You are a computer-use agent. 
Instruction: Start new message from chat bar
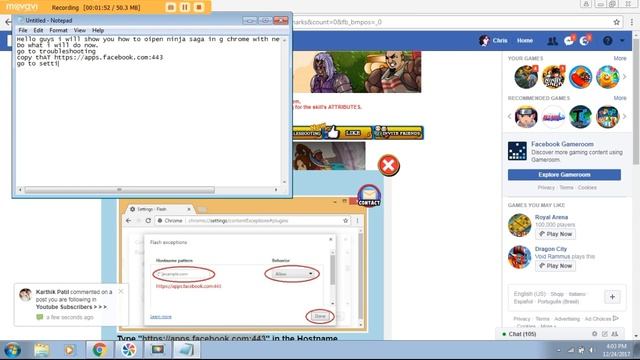tap(604, 334)
